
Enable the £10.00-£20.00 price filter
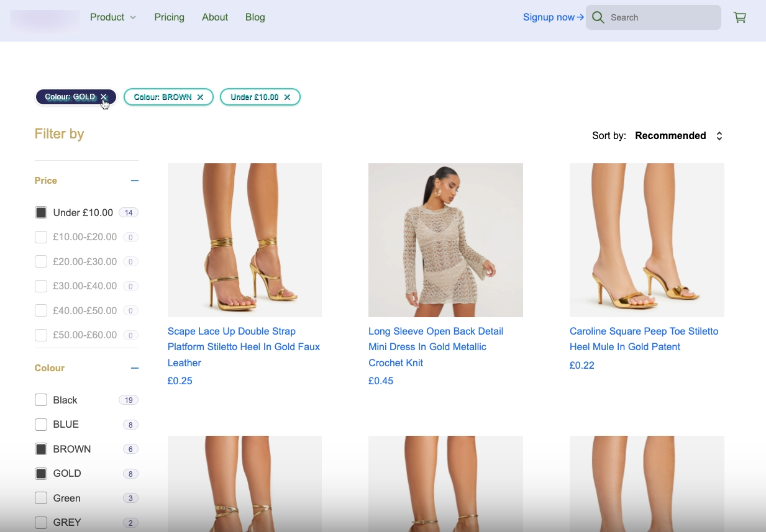(x=40, y=237)
